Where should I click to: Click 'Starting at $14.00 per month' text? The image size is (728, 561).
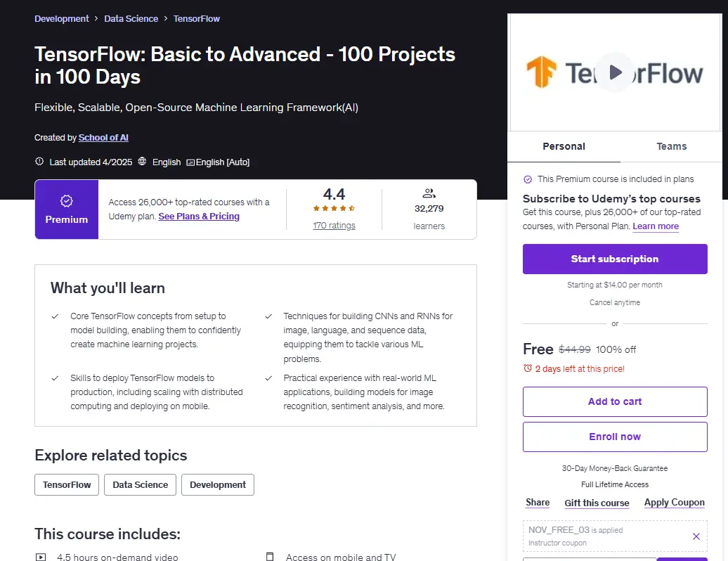coord(615,285)
